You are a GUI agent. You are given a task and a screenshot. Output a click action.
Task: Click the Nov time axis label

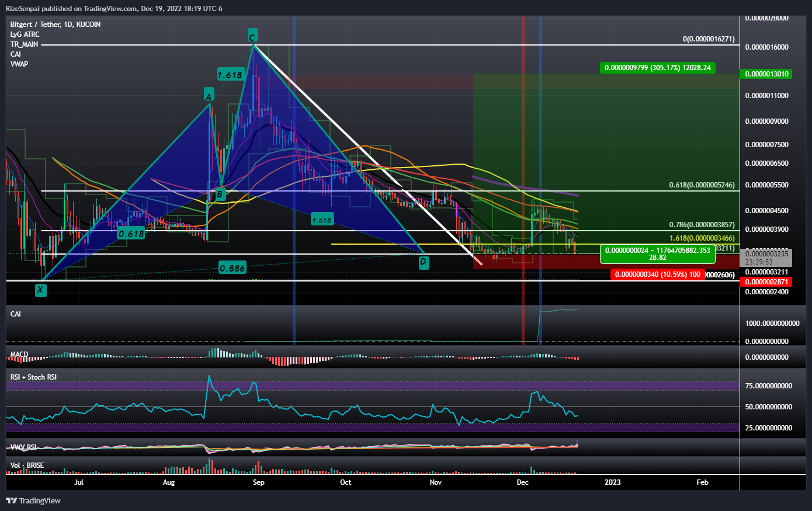pos(436,482)
